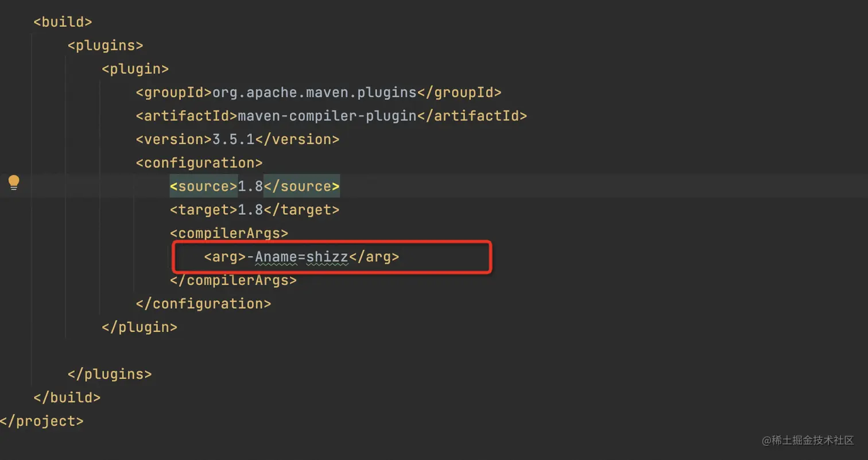
Task: Click the closing </compilerArgs> tag
Action: click(x=233, y=280)
